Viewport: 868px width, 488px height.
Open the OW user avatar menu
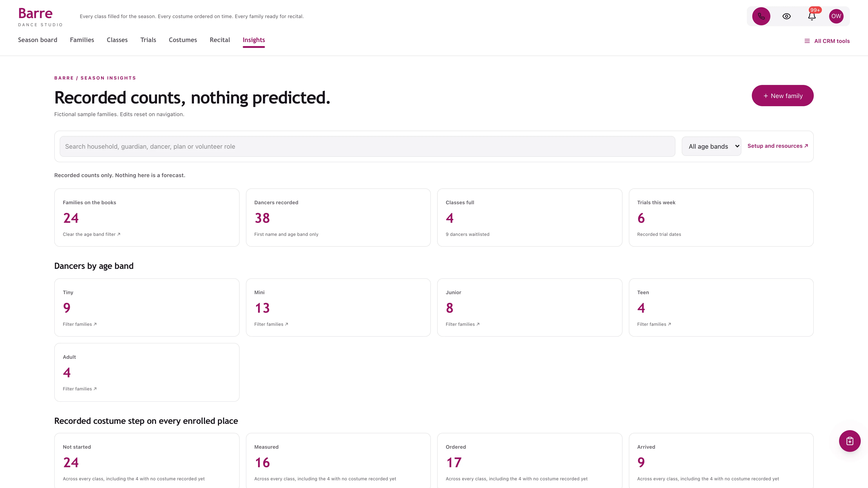pos(836,16)
